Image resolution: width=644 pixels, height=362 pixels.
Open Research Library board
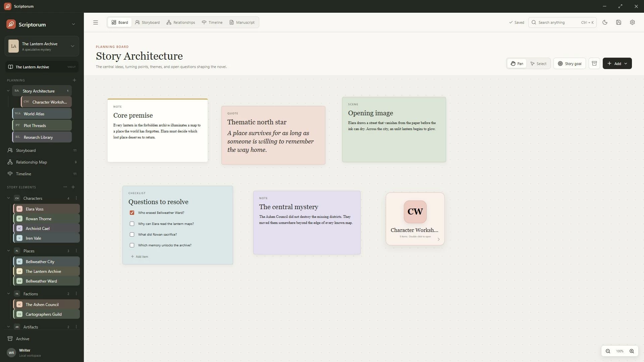42,137
